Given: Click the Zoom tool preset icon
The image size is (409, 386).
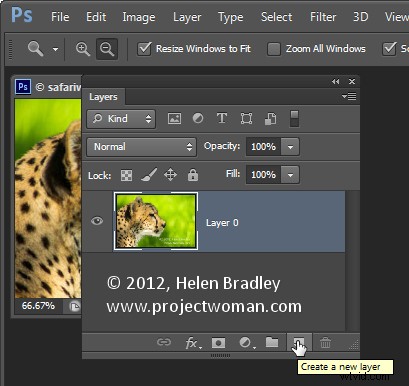Looking at the screenshot, I should click(x=35, y=49).
